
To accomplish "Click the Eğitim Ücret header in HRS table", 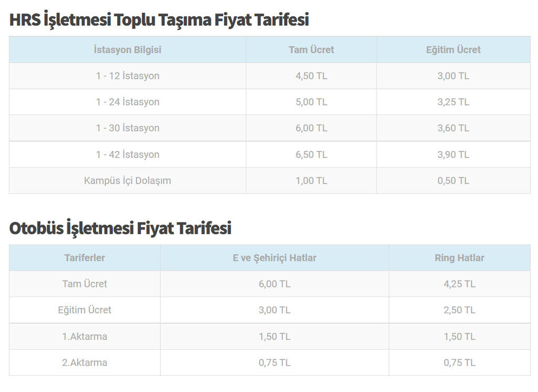I will click(453, 50).
